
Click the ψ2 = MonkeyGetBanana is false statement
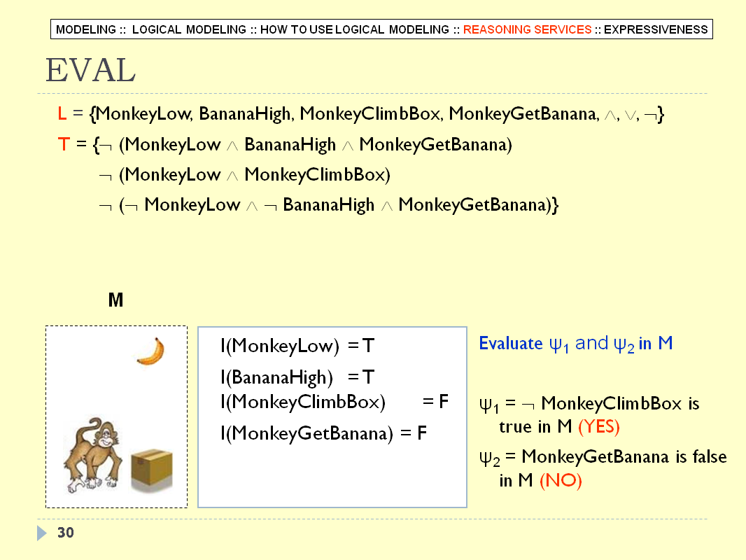coord(603,468)
